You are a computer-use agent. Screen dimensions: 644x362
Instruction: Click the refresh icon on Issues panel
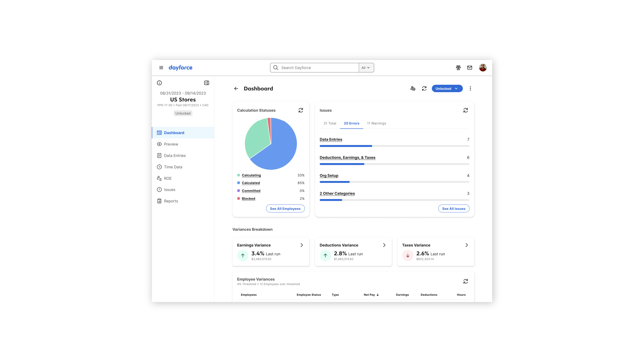click(466, 110)
